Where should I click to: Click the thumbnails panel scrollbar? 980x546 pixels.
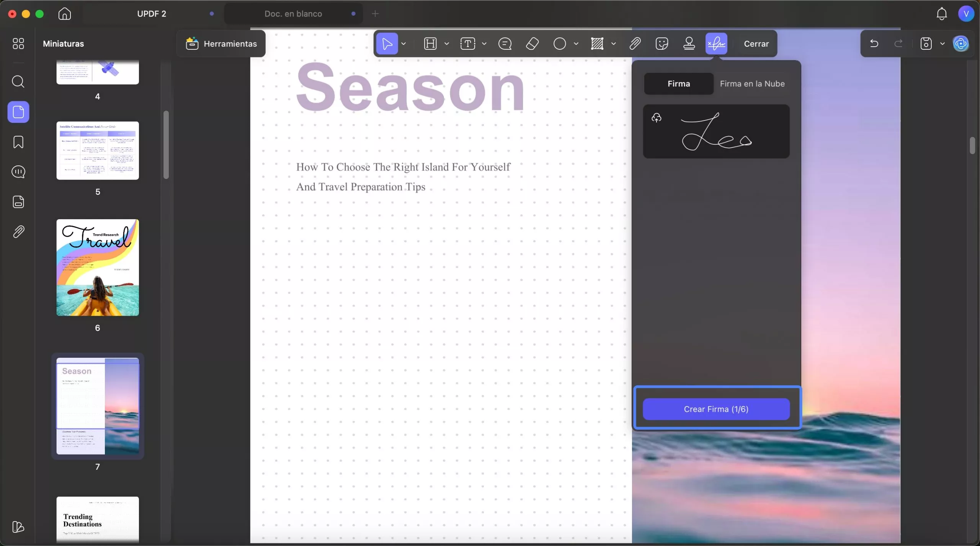pyautogui.click(x=166, y=145)
